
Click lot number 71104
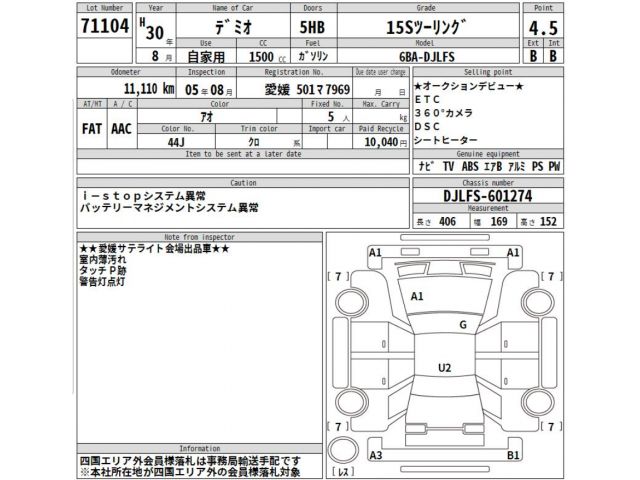(x=105, y=26)
